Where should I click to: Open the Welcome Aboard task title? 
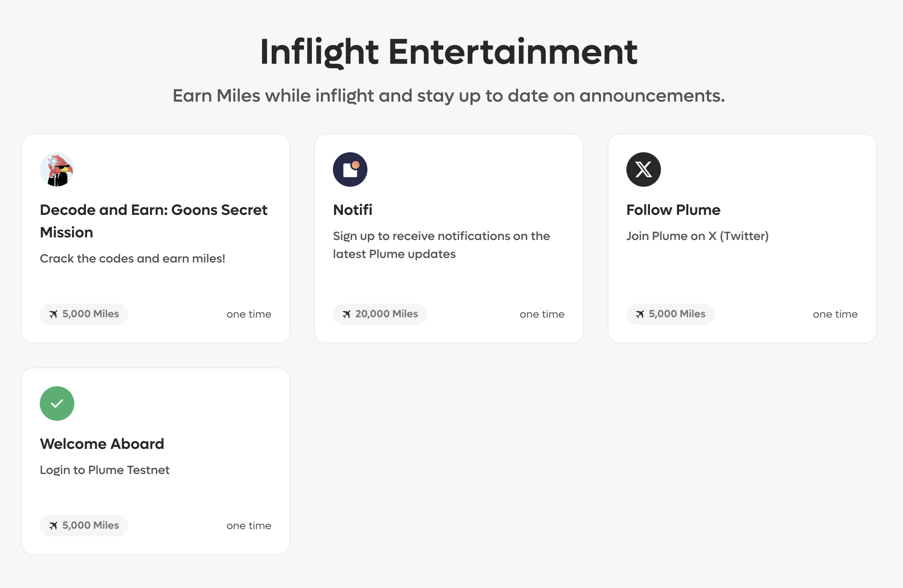coord(102,444)
